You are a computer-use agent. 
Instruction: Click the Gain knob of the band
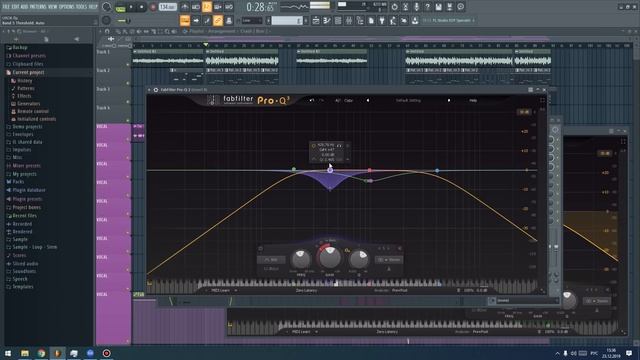point(329,257)
